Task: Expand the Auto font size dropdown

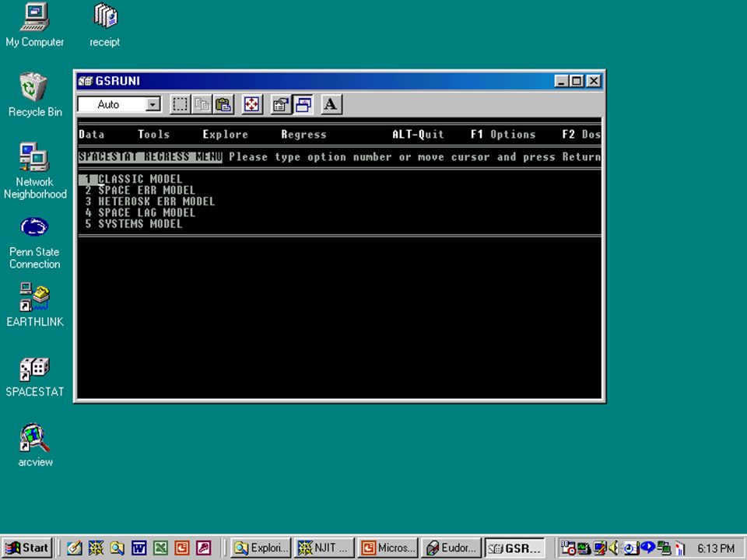Action: [153, 104]
